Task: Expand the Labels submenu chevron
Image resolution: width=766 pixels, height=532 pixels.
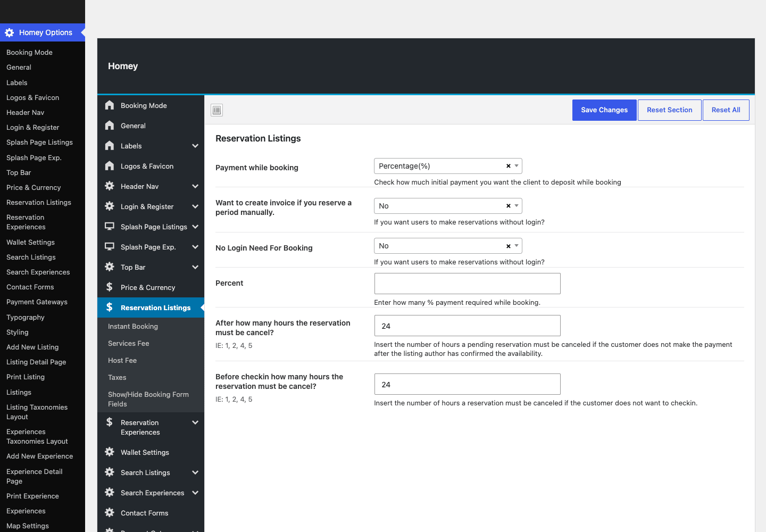Action: tap(195, 146)
